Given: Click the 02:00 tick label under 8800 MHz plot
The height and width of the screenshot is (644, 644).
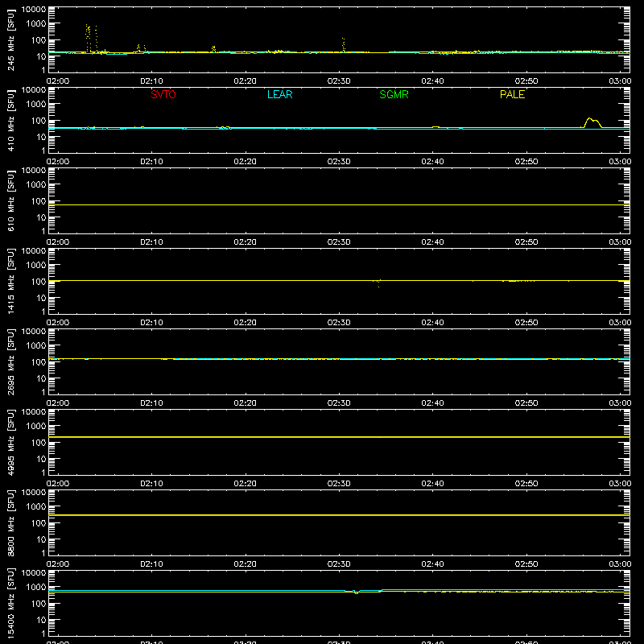Looking at the screenshot, I should (x=58, y=564).
